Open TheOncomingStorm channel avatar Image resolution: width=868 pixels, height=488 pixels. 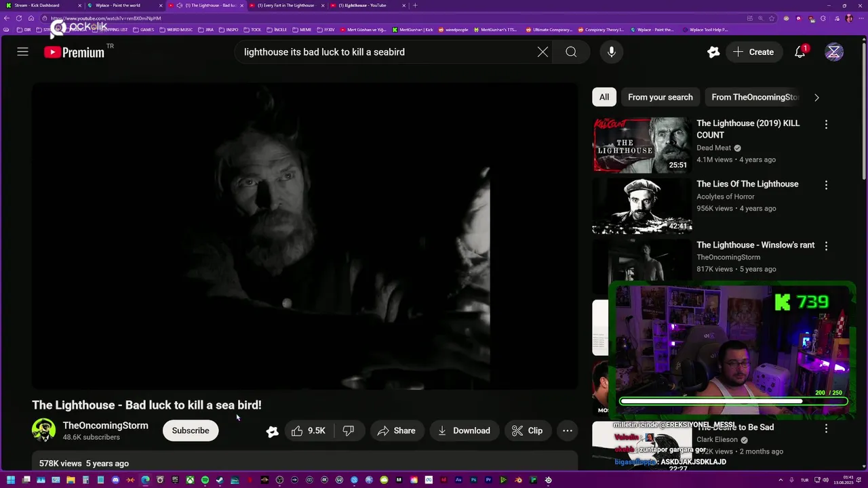click(x=43, y=430)
